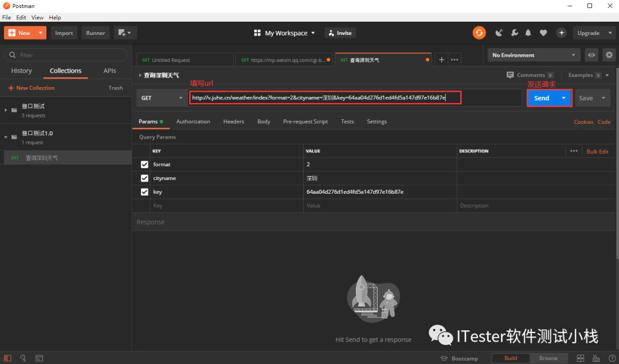
Task: Click the sidebar Filter search field
Action: click(x=65, y=55)
